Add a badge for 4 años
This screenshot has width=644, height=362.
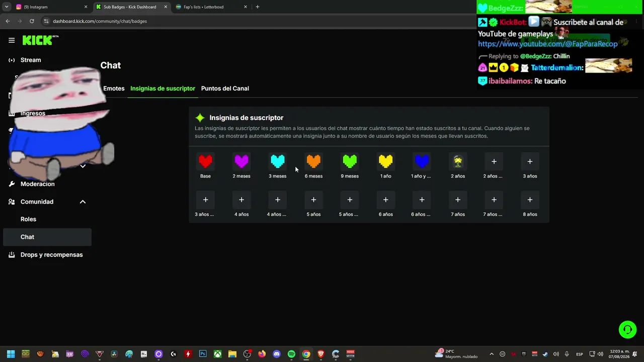pos(242,200)
